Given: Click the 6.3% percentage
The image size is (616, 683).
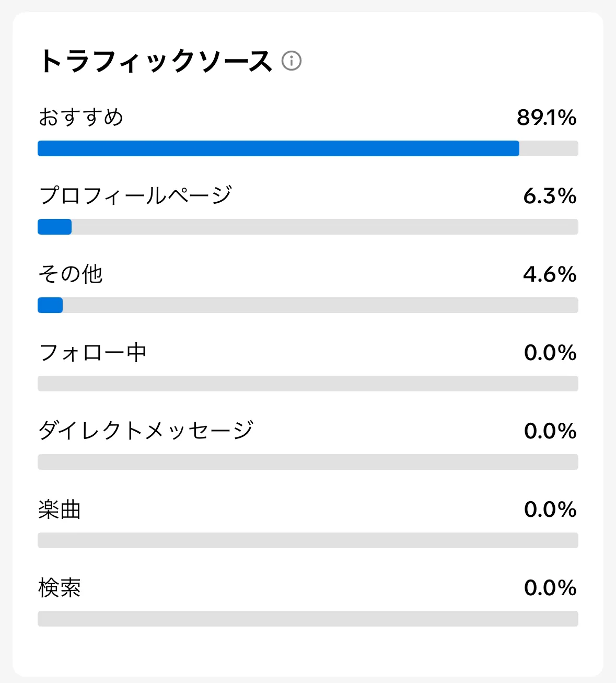Looking at the screenshot, I should (x=550, y=196).
